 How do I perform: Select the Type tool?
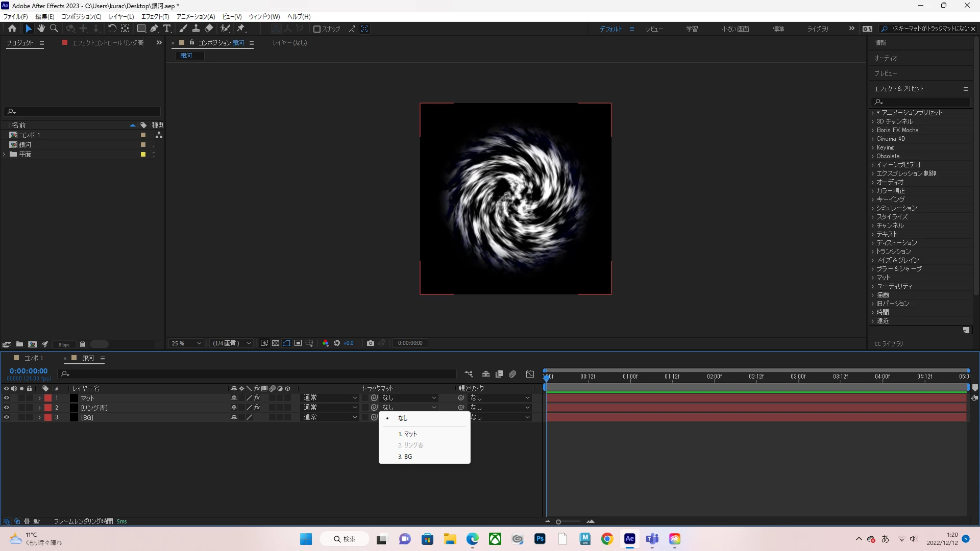[167, 29]
